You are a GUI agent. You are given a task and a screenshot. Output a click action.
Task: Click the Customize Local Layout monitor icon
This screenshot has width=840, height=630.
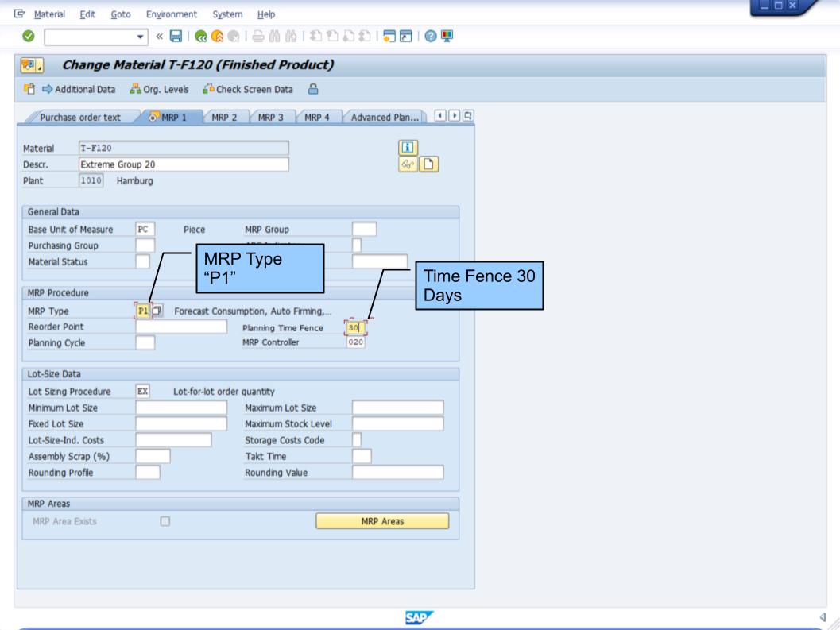point(447,36)
